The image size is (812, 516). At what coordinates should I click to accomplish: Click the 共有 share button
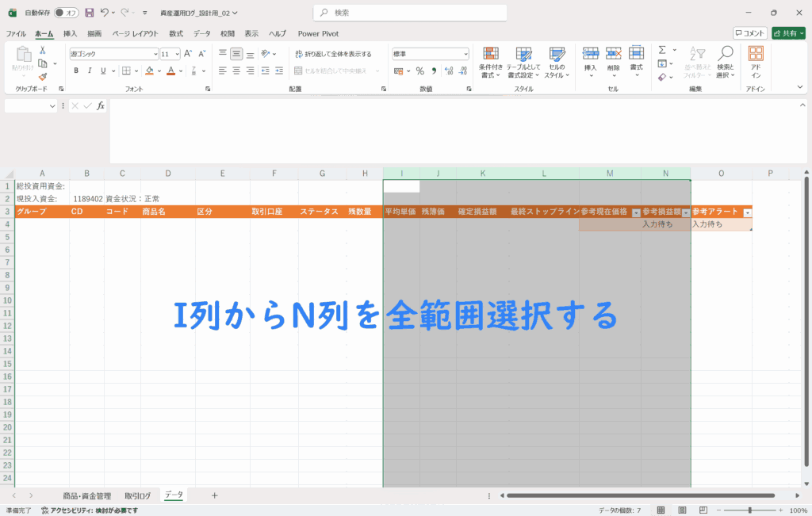[787, 33]
